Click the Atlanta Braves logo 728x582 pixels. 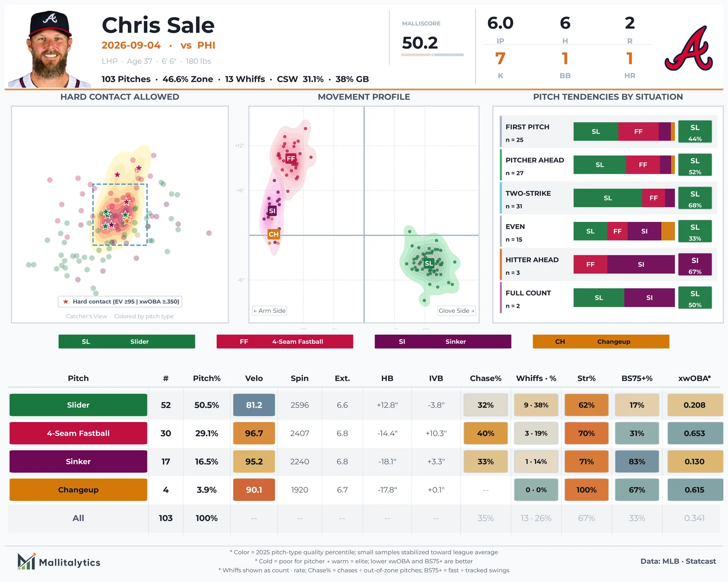(x=688, y=48)
